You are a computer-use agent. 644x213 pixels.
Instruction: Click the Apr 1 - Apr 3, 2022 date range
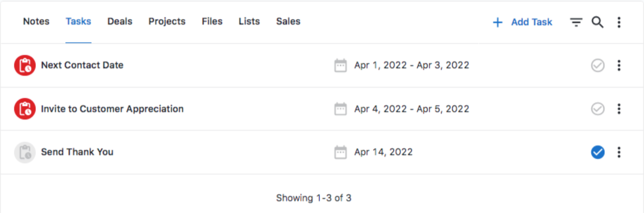pyautogui.click(x=411, y=65)
